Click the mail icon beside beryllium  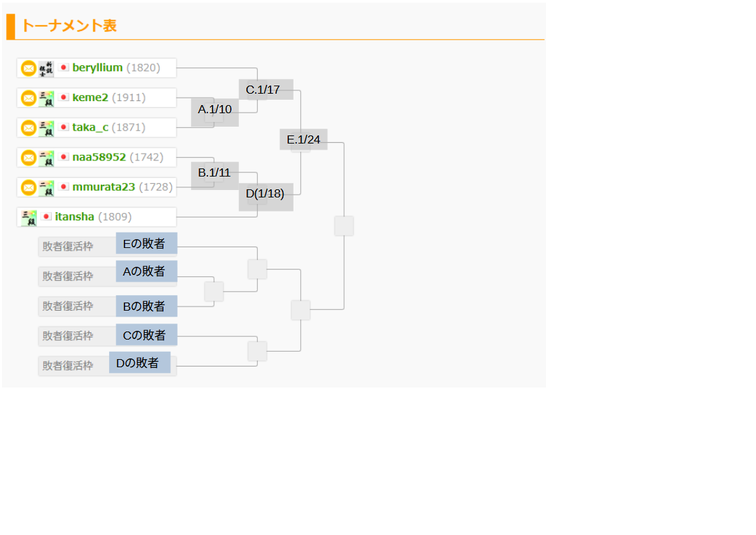coord(28,68)
